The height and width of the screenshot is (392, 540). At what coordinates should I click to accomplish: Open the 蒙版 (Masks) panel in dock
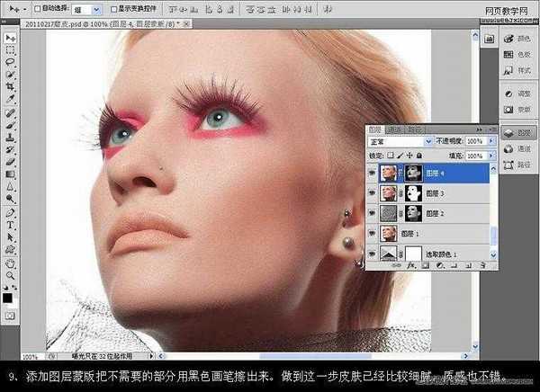click(518, 110)
